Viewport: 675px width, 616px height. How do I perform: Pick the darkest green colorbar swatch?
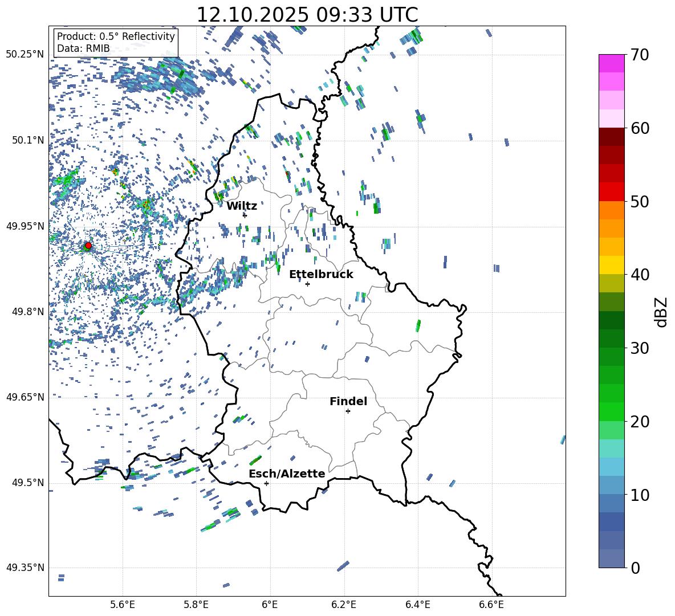[612, 320]
